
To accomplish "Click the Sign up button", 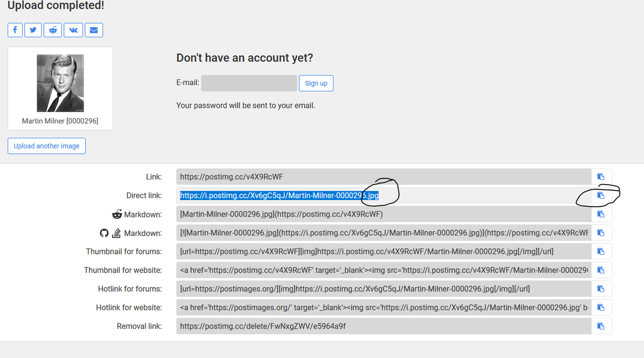I will pyautogui.click(x=316, y=83).
